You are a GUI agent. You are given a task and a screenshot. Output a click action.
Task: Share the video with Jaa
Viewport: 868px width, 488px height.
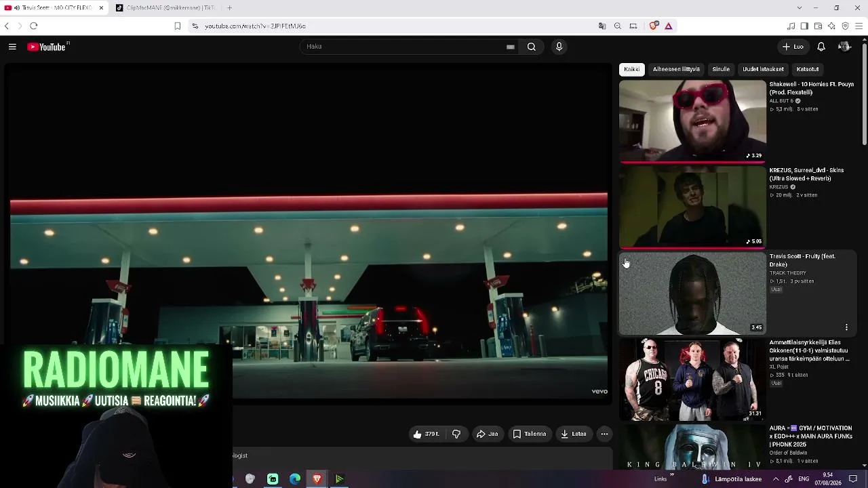coord(487,434)
